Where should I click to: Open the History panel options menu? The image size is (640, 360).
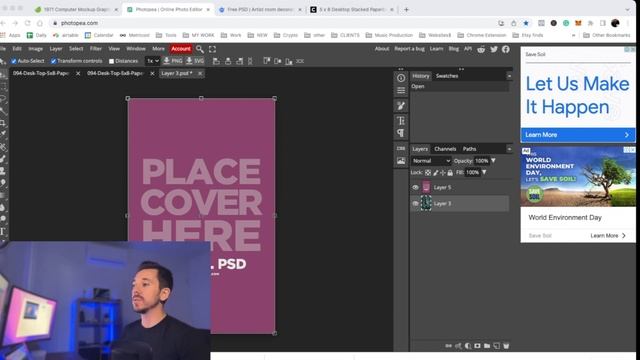tap(509, 76)
